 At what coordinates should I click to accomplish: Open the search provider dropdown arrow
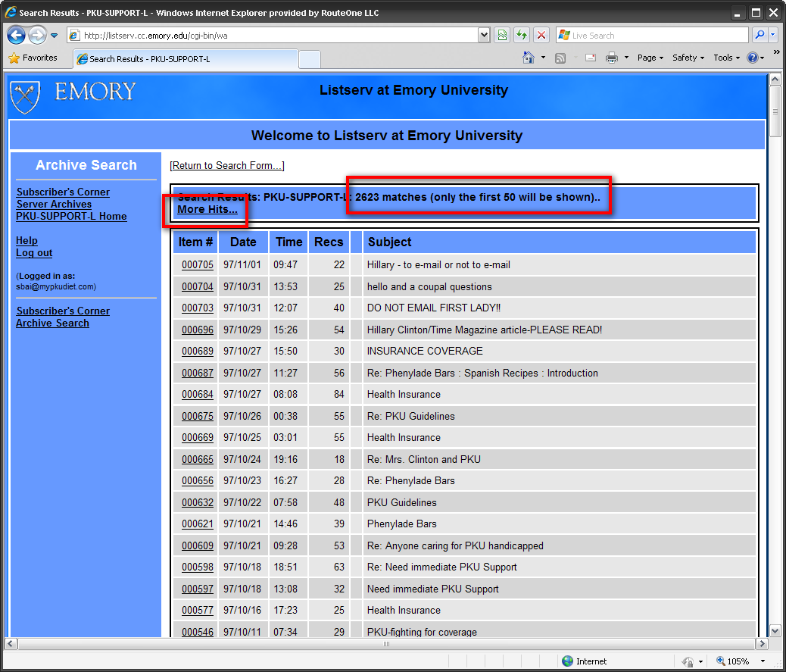tap(773, 35)
